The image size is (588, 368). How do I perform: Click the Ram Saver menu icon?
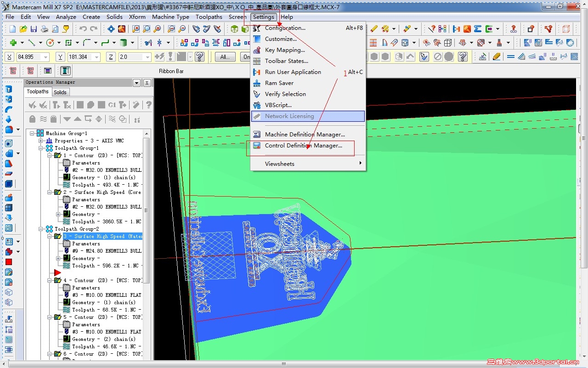[x=257, y=83]
